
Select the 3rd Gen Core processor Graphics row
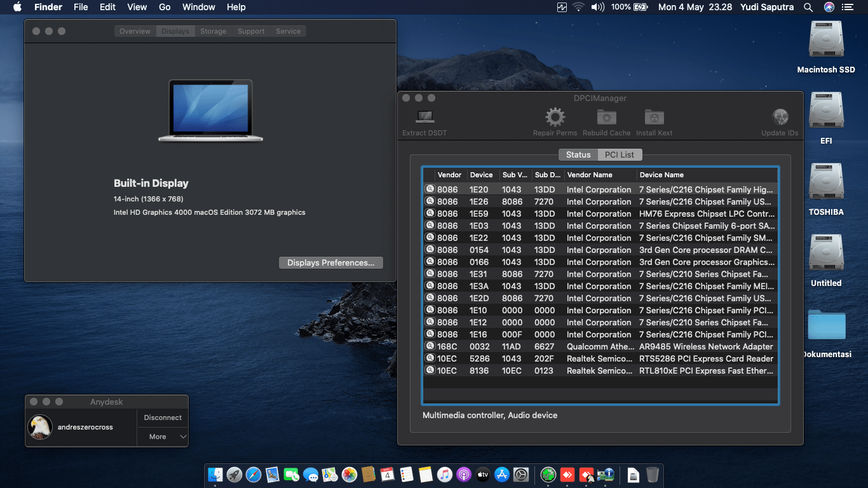click(600, 262)
